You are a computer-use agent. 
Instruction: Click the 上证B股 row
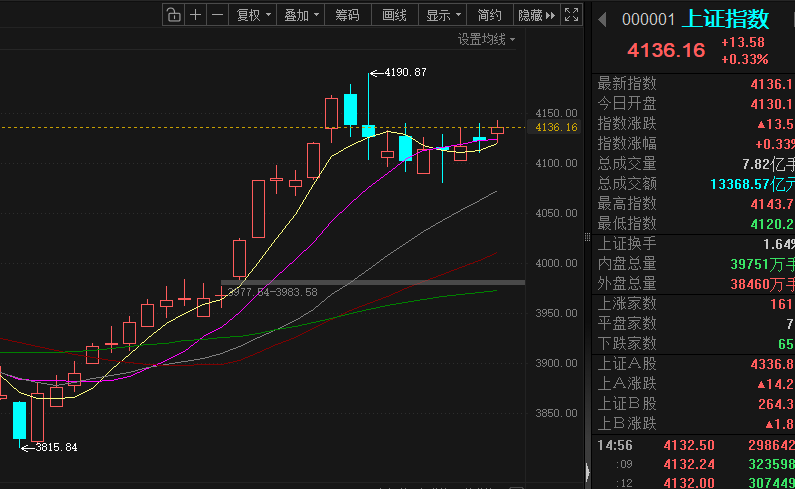click(695, 403)
